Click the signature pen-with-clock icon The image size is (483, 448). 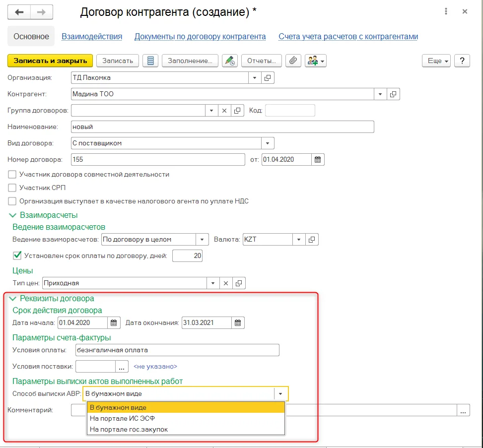coord(230,61)
